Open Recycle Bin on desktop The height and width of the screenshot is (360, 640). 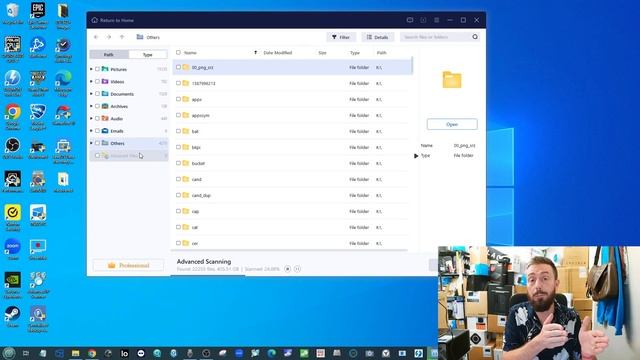coord(13,14)
